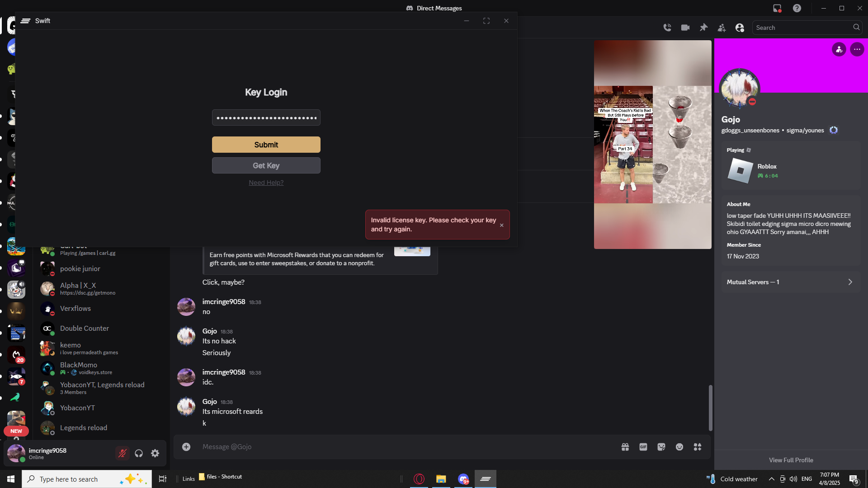Unmute the microphone
Viewport: 868px width, 488px height.
tap(122, 453)
